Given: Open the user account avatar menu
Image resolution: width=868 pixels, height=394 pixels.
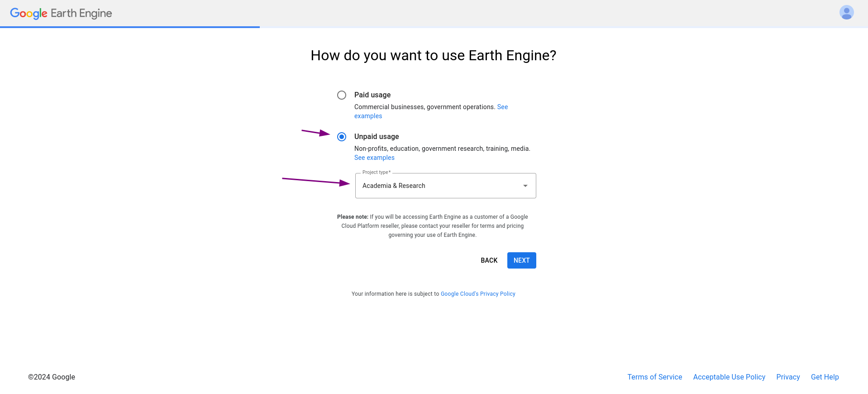Looking at the screenshot, I should pos(846,12).
